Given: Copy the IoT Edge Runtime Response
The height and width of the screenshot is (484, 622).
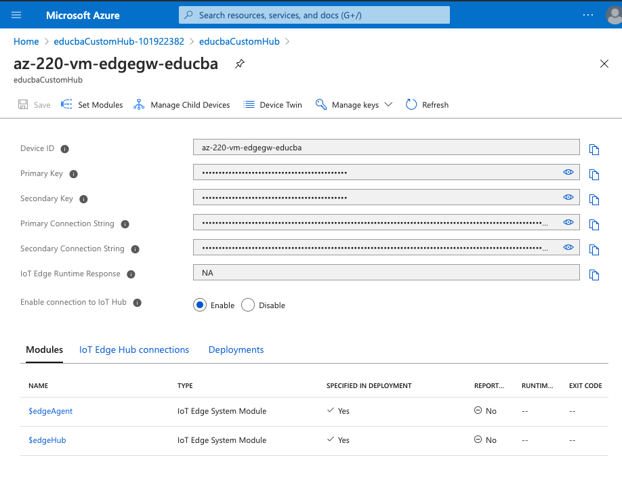Looking at the screenshot, I should [594, 275].
